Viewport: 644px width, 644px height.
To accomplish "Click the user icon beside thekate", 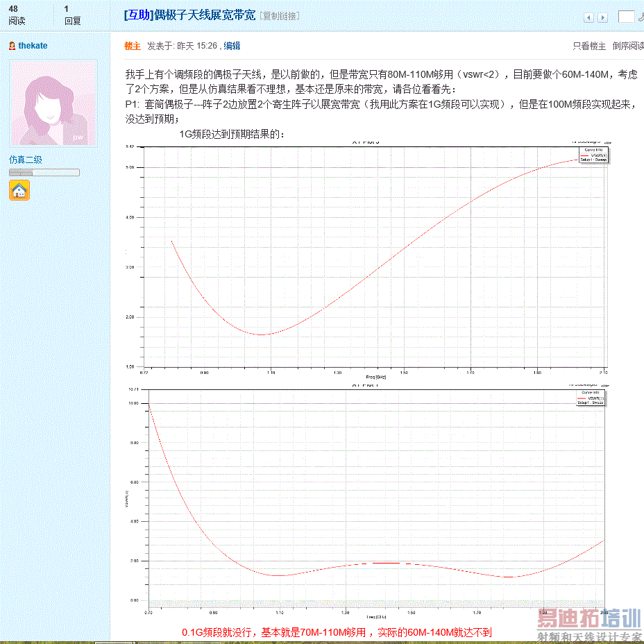I will pos(12,46).
